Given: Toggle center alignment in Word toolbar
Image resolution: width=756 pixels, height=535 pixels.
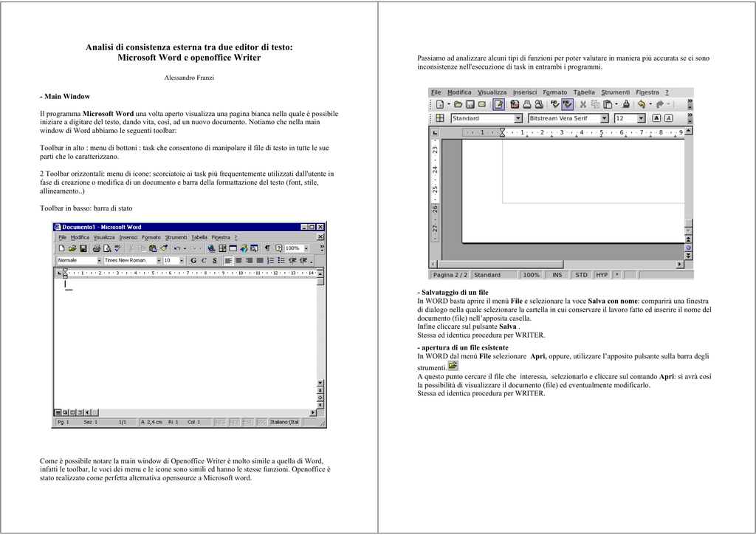Looking at the screenshot, I should [x=238, y=261].
